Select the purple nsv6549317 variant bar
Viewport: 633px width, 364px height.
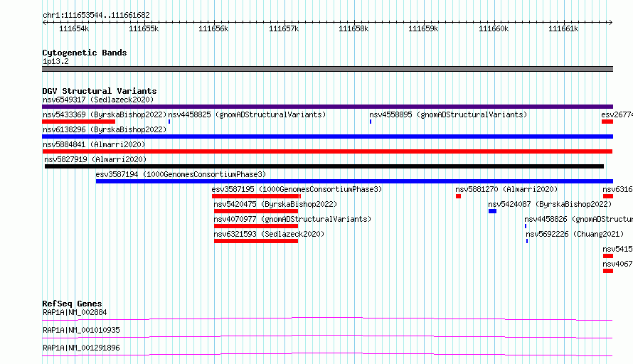click(327, 107)
